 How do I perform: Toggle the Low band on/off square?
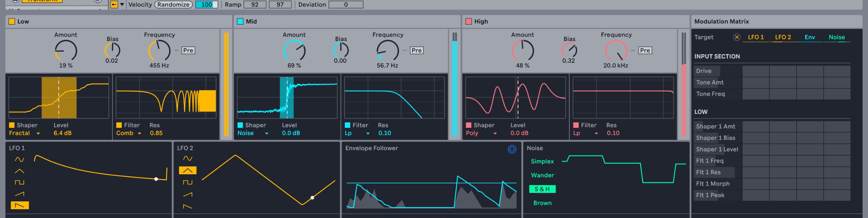(x=12, y=21)
